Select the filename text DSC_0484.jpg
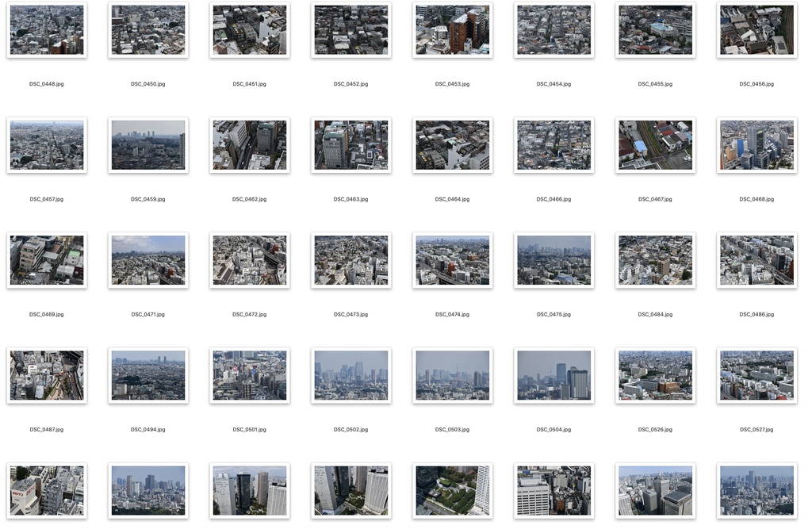This screenshot has height=529, width=812. tap(655, 314)
